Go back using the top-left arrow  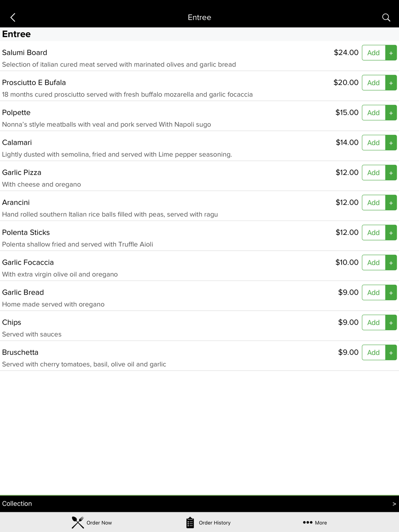(13, 18)
